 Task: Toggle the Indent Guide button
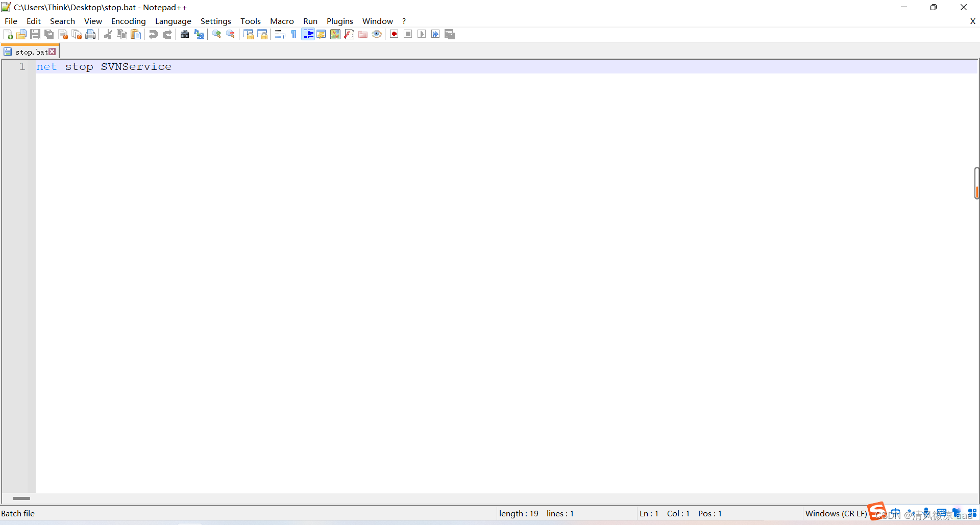308,34
